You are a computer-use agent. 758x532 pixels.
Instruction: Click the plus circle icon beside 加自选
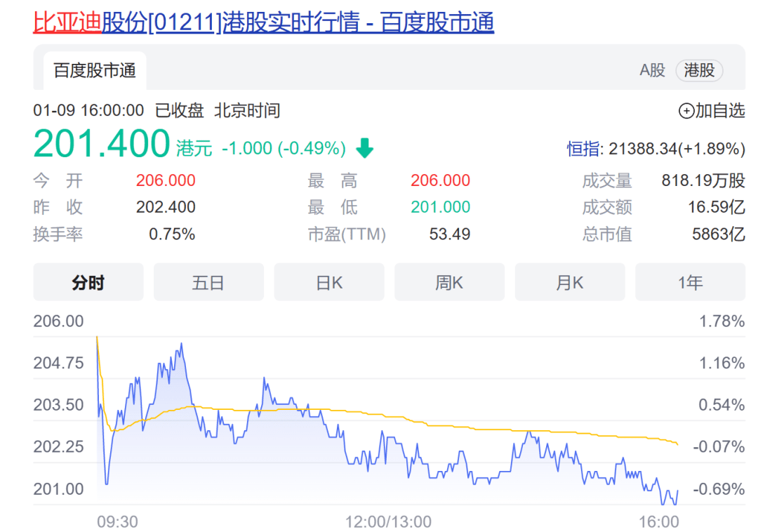click(686, 111)
